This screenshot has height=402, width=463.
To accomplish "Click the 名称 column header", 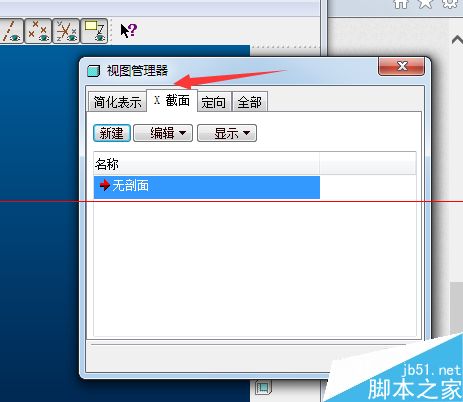I will pos(206,164).
